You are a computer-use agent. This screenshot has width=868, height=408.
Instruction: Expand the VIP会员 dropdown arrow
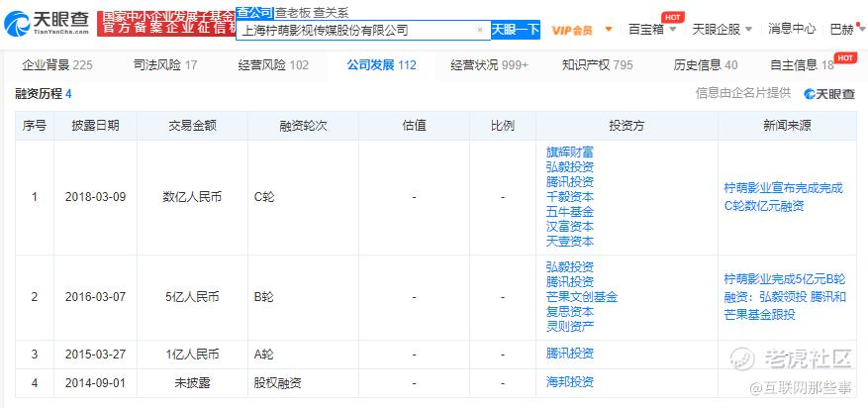609,29
